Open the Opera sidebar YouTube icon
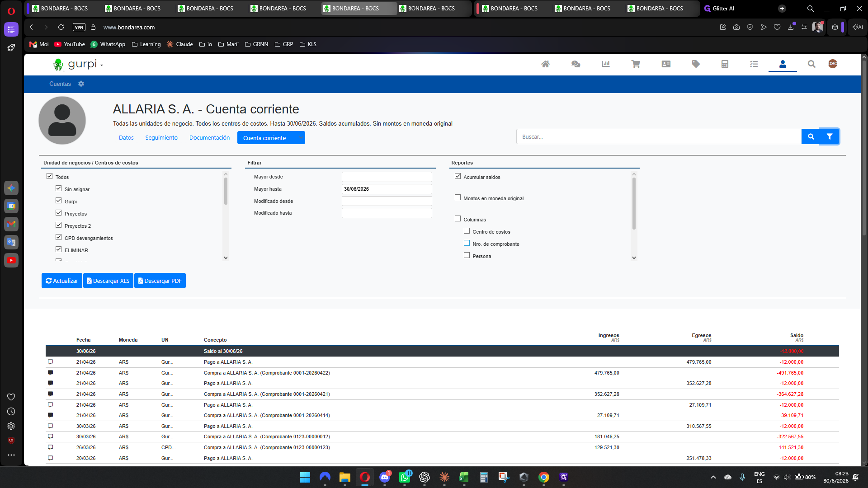Screen dimensions: 868x488 point(11,260)
